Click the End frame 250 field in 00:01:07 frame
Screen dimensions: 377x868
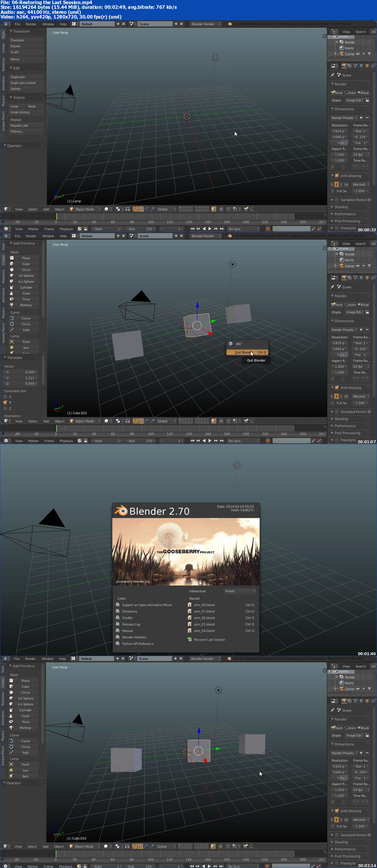[141, 441]
